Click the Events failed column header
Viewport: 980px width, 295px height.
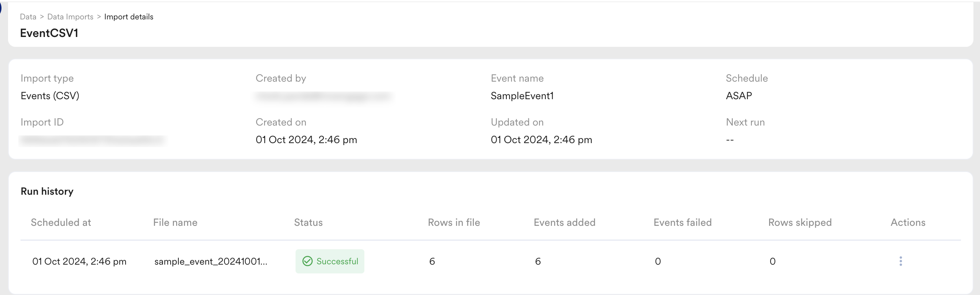click(x=683, y=223)
